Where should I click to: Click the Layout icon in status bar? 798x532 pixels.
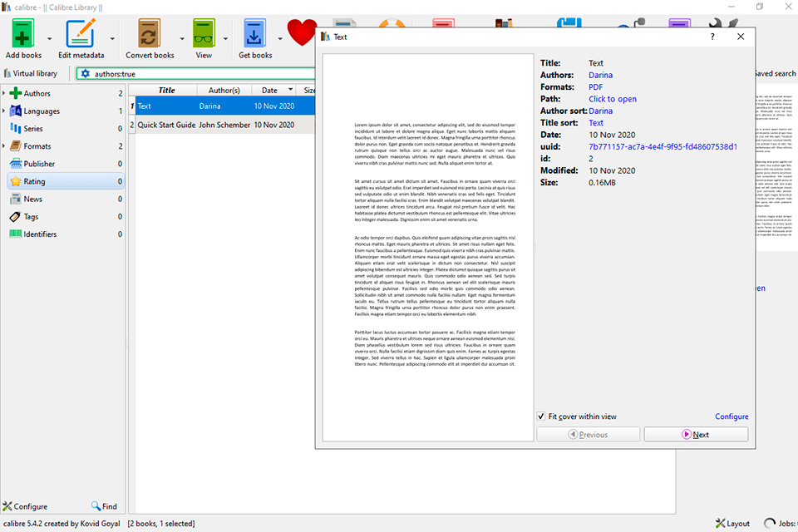(x=732, y=524)
